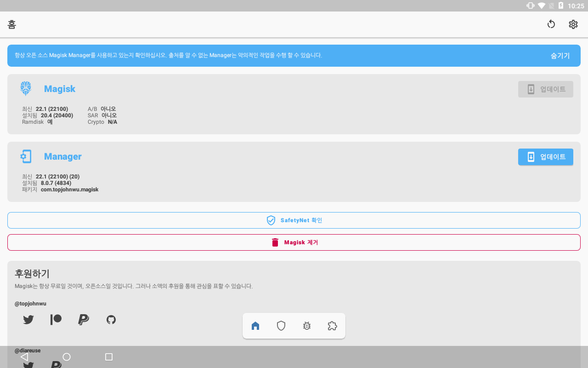588x368 pixels.
Task: Run the SafetyNet 확인 check
Action: click(294, 220)
